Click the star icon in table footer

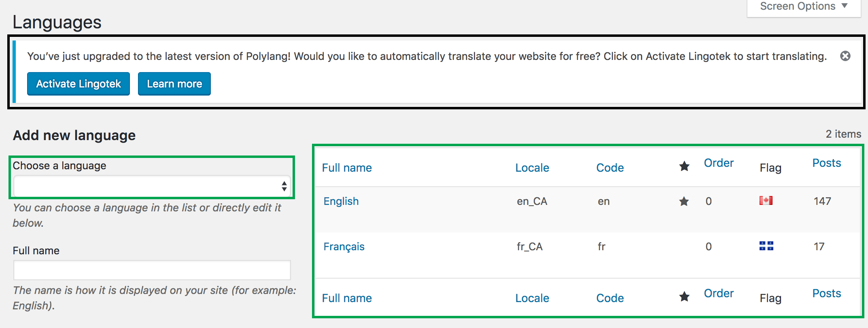point(684,296)
